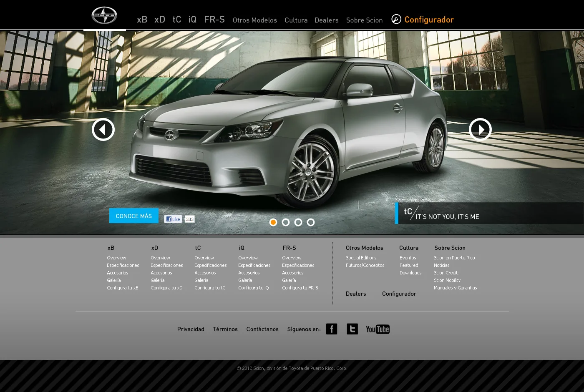
Task: Open Scion Twitter icon in footer
Action: coord(352,329)
